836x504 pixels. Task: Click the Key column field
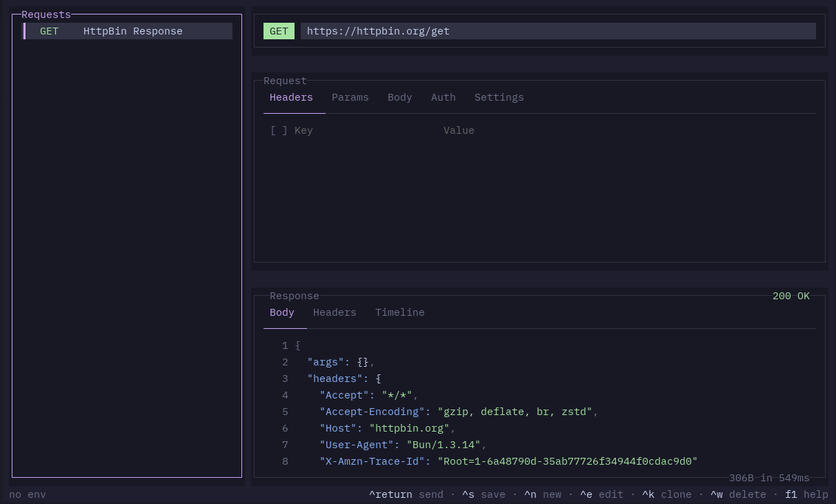click(x=303, y=130)
